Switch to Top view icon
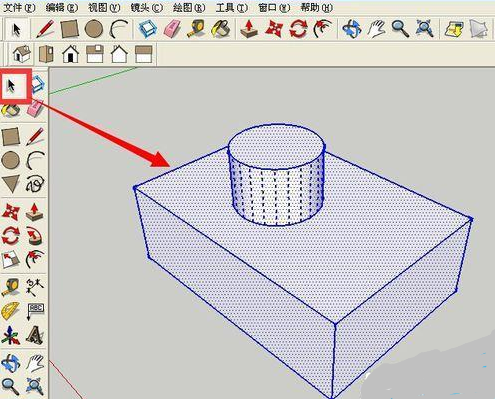The image size is (495, 399). point(46,54)
